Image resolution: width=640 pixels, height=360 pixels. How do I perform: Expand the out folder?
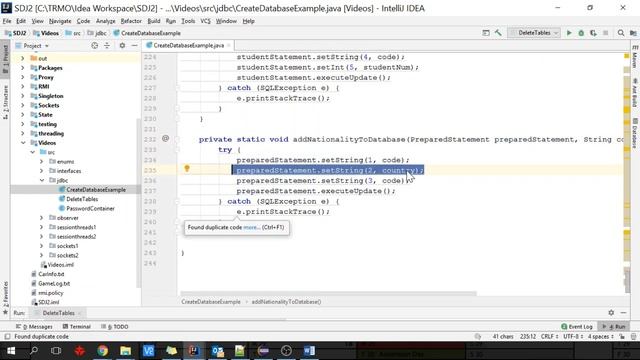(22, 58)
